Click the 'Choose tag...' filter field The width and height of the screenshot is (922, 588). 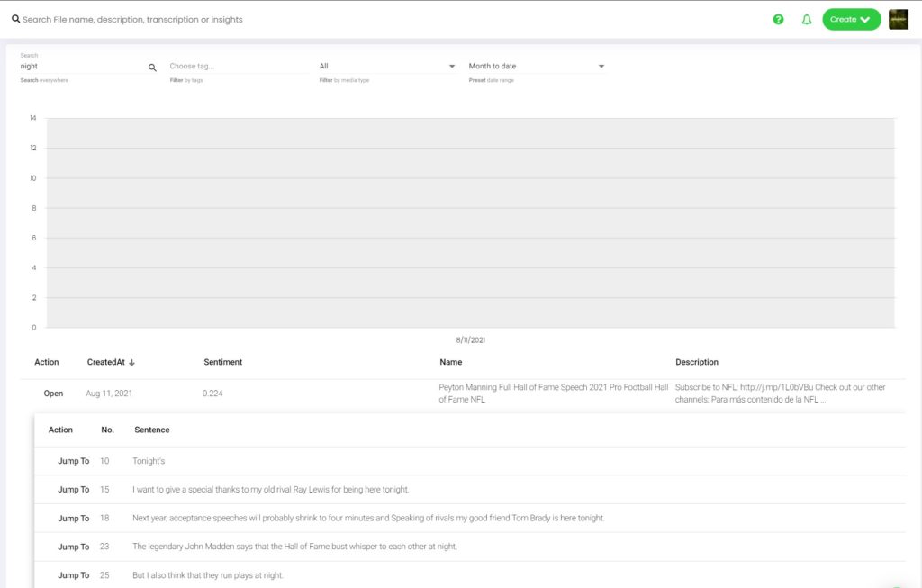[x=238, y=66]
